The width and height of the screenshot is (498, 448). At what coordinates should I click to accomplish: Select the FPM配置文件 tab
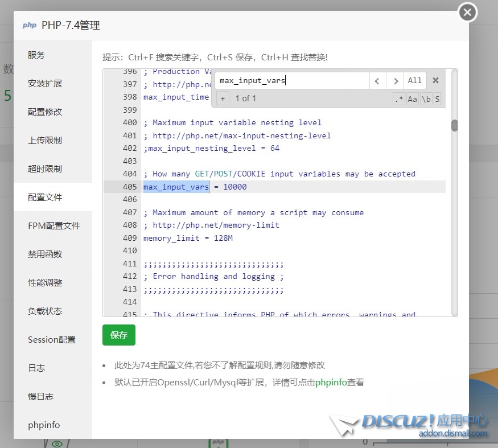54,226
